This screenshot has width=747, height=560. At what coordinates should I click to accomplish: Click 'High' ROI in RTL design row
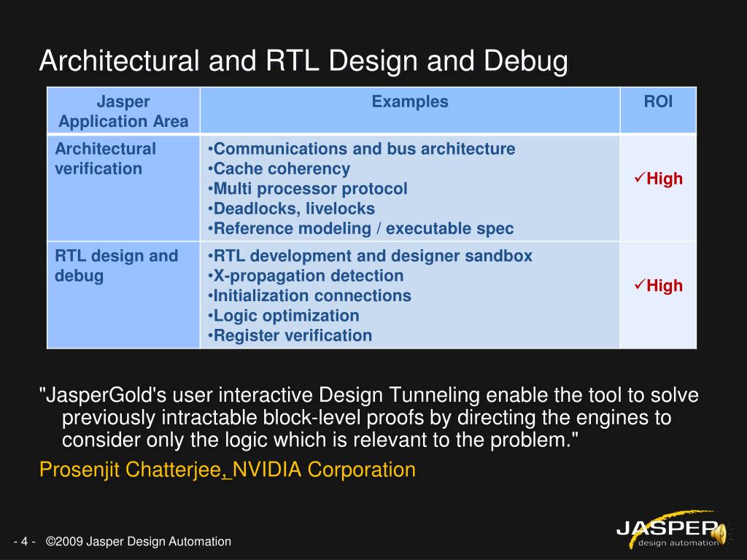pos(659,286)
